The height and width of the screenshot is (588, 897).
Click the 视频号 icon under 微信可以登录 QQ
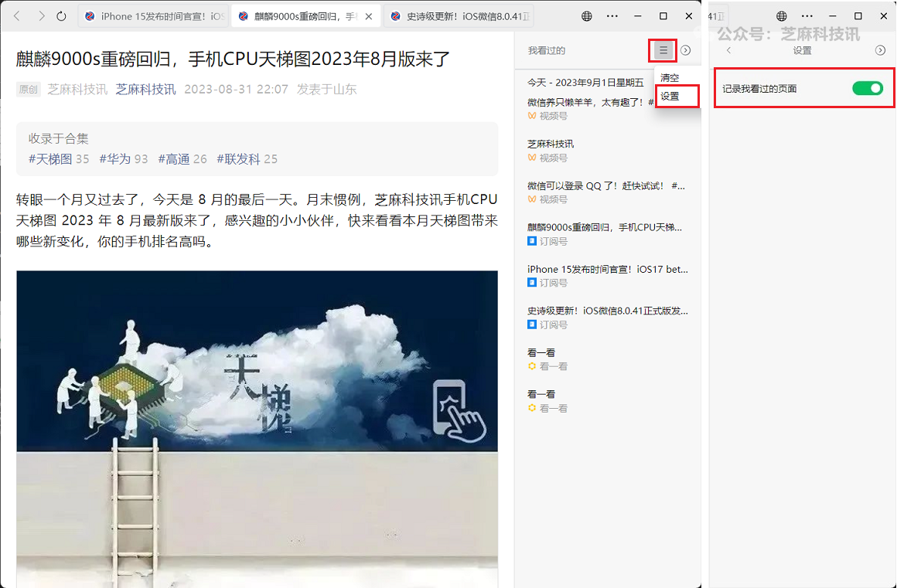coord(532,199)
